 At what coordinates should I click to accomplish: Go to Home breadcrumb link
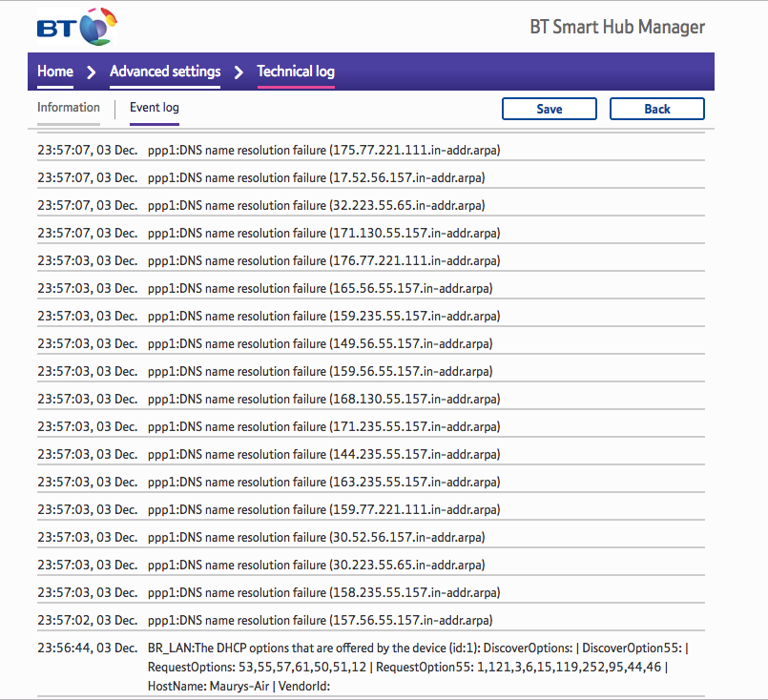click(55, 72)
